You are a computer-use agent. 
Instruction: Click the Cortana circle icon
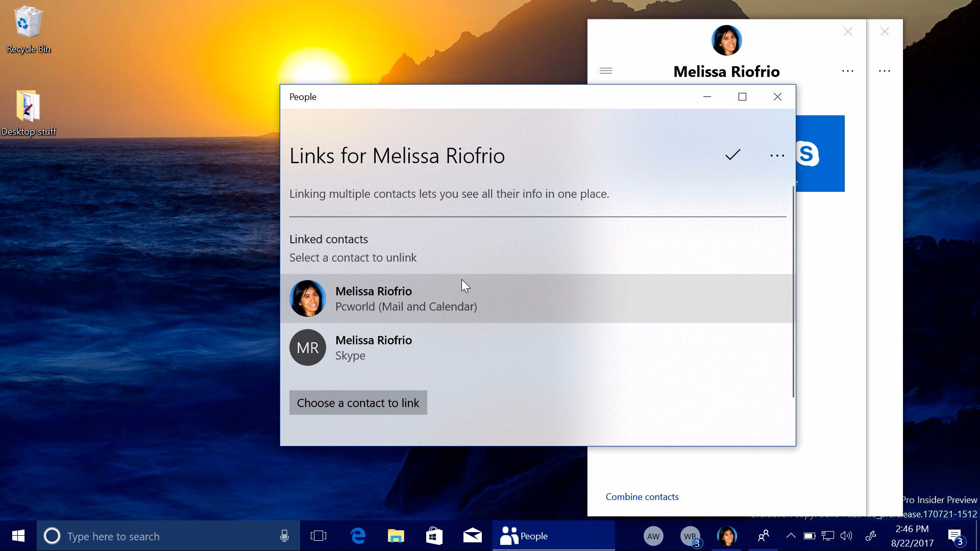[52, 536]
